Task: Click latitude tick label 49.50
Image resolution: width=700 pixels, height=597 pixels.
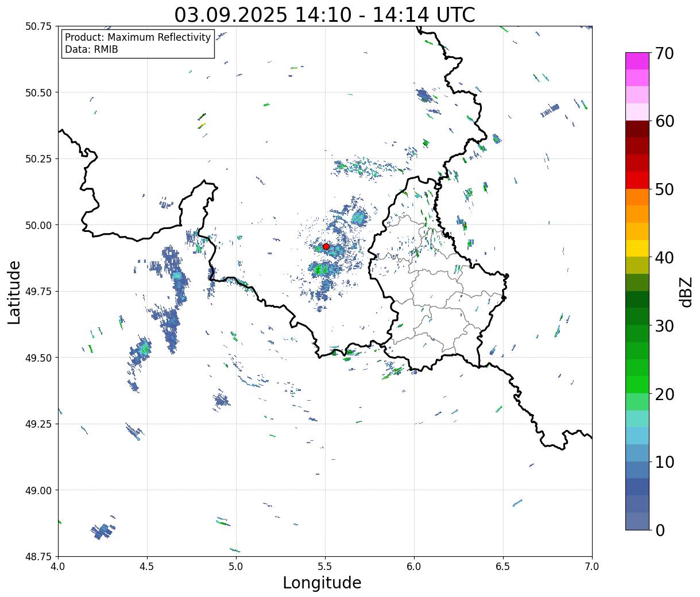Action: (x=38, y=358)
